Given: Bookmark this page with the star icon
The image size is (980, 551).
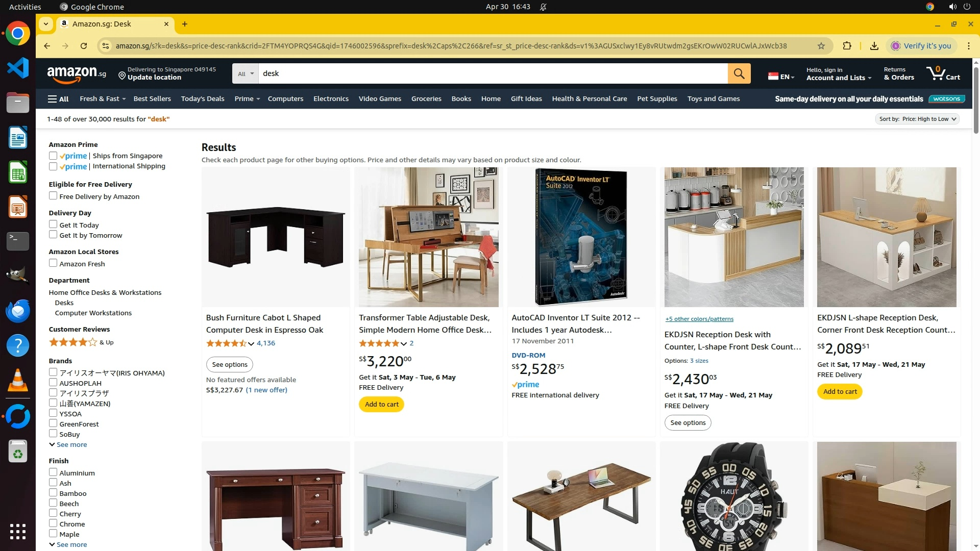Looking at the screenshot, I should click(x=821, y=46).
